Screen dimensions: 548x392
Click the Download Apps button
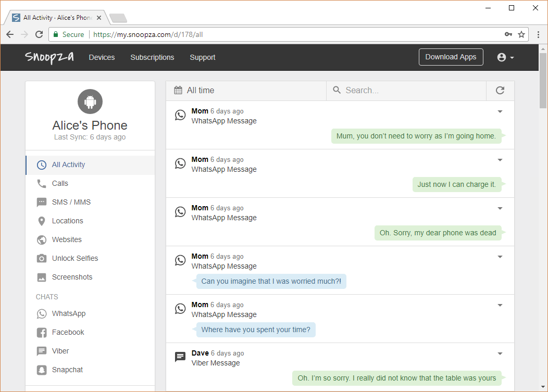click(x=451, y=57)
